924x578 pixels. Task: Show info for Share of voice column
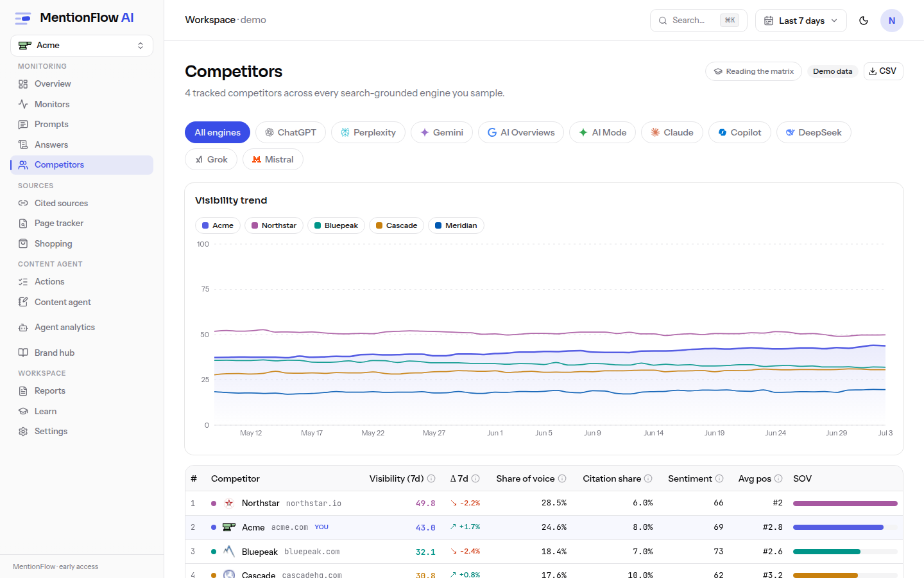pyautogui.click(x=562, y=478)
